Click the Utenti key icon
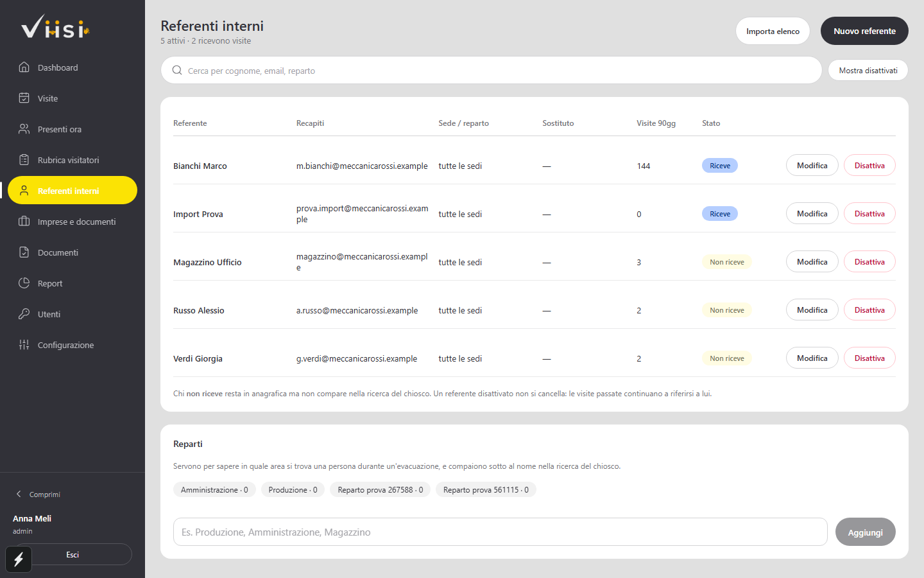This screenshot has height=578, width=924. point(24,313)
